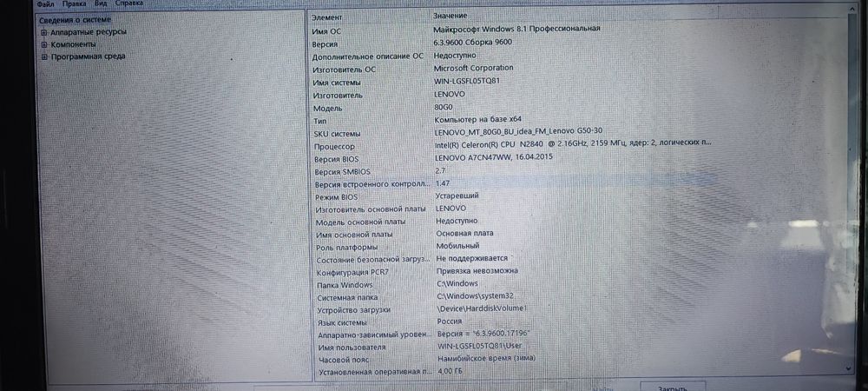Click value 4,00 ГБ
This screenshot has width=868, height=391.
coord(450,371)
